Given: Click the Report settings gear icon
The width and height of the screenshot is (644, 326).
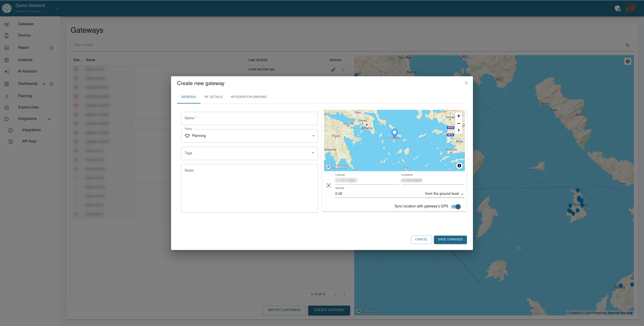Looking at the screenshot, I should tap(51, 48).
